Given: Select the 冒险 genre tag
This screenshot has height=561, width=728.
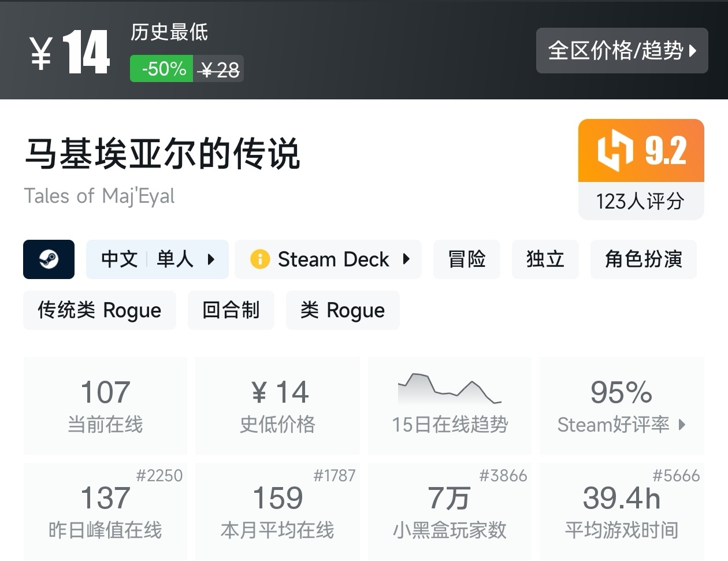Looking at the screenshot, I should tap(466, 259).
